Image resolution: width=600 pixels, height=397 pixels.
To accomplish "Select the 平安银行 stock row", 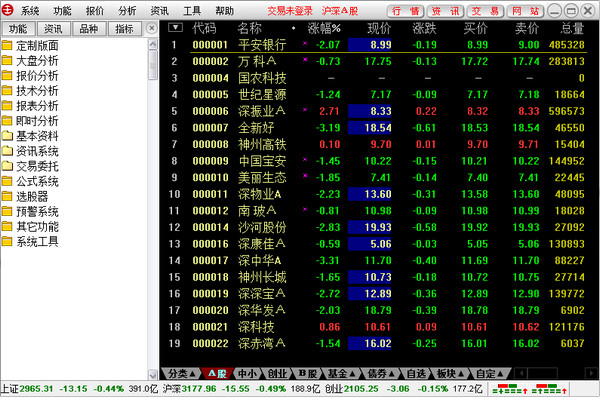I will 377,45.
